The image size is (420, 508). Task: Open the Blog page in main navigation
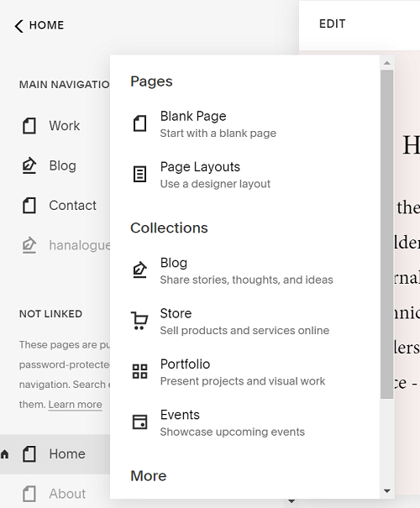pyautogui.click(x=62, y=165)
